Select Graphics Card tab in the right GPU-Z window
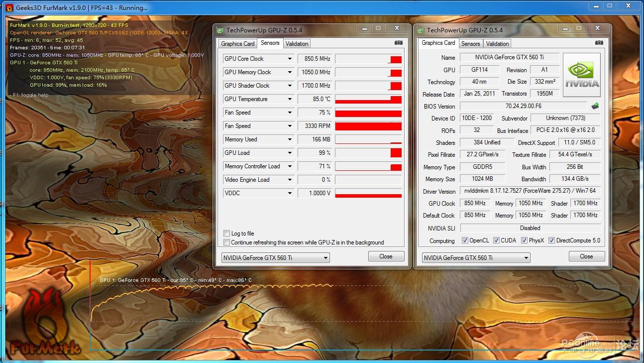The width and height of the screenshot is (644, 363). click(x=438, y=43)
